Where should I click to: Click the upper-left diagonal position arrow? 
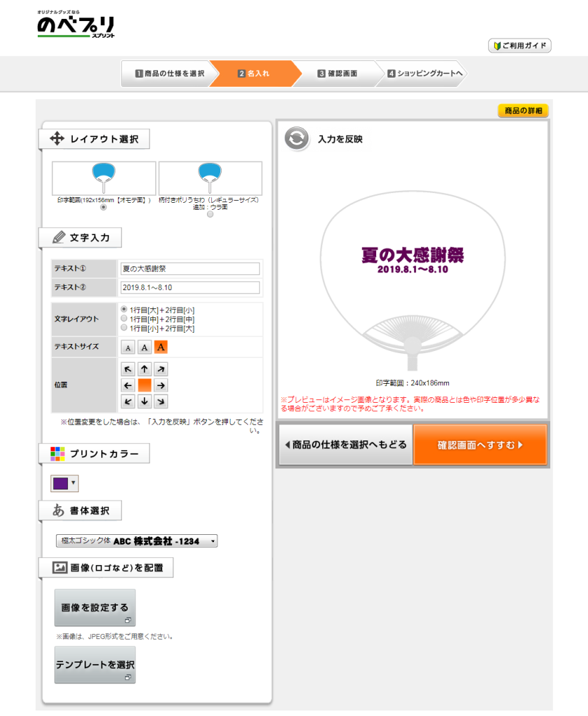128,369
